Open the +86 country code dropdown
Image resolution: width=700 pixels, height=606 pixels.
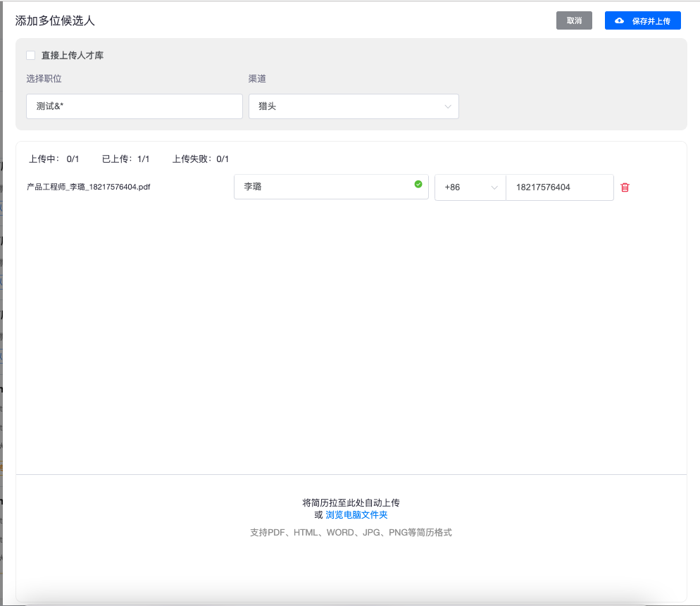coord(470,187)
